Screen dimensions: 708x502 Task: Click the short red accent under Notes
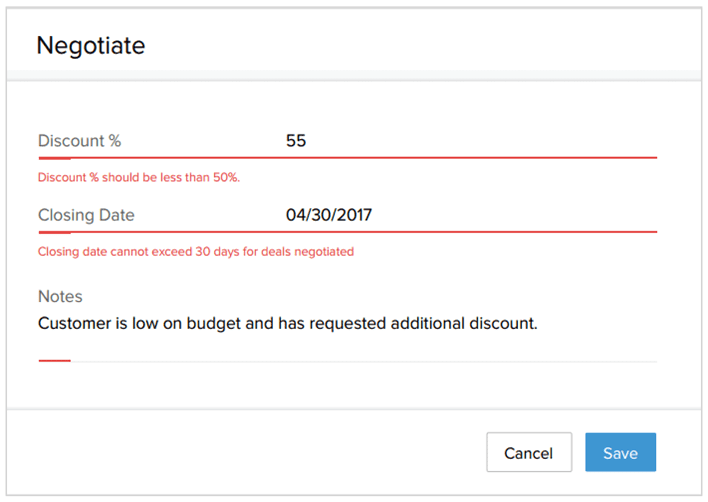coord(55,361)
